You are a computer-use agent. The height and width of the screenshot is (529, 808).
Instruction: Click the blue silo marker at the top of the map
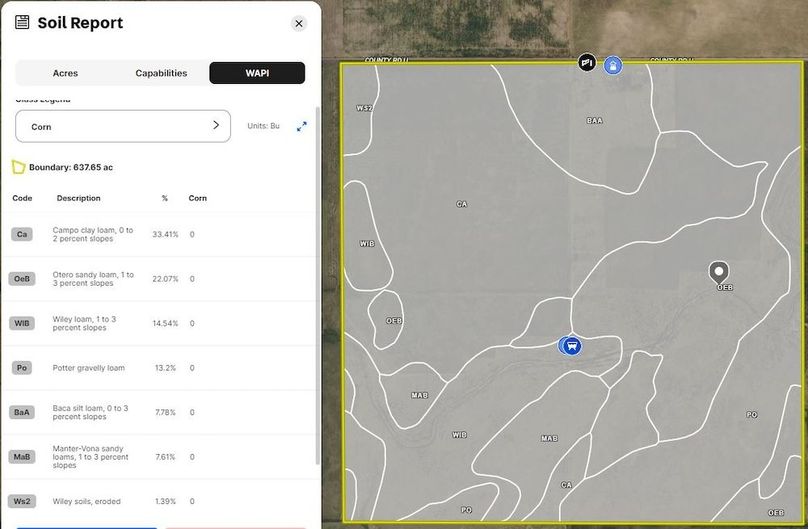[613, 65]
